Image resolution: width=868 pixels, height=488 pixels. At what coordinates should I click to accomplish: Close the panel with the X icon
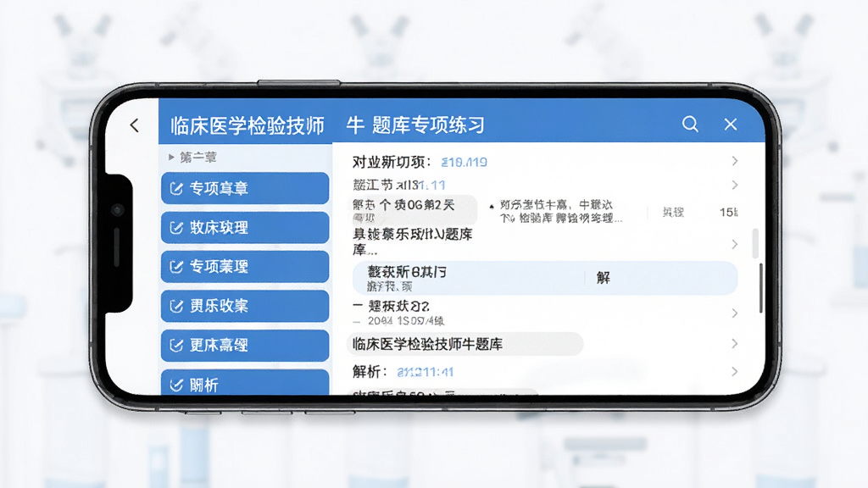(x=731, y=125)
